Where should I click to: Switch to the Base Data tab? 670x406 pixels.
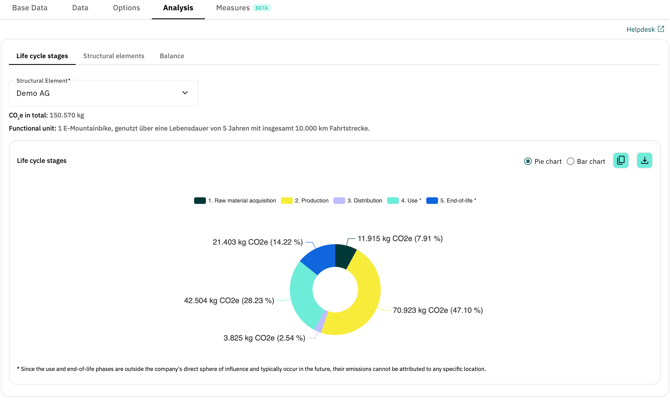pyautogui.click(x=30, y=8)
